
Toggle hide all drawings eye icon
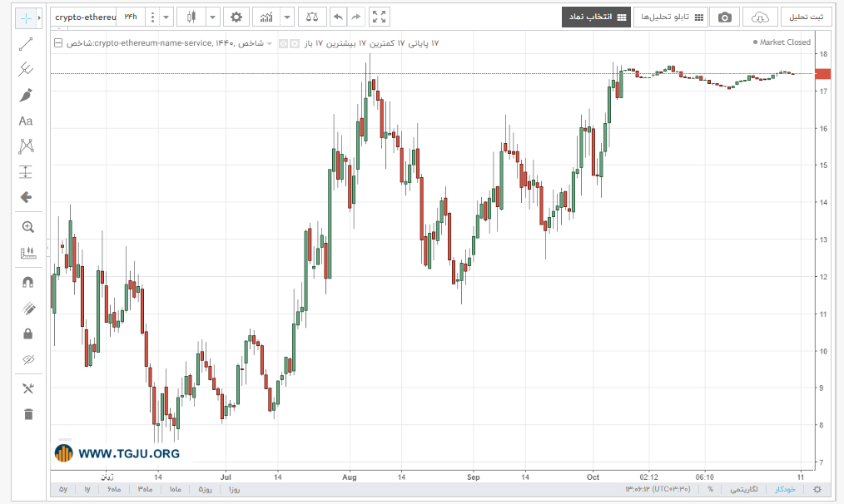[x=28, y=359]
